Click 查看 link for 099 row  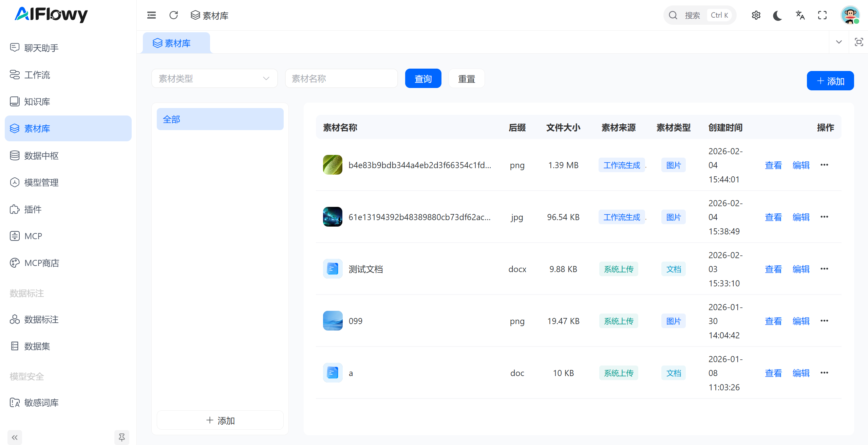[773, 321]
